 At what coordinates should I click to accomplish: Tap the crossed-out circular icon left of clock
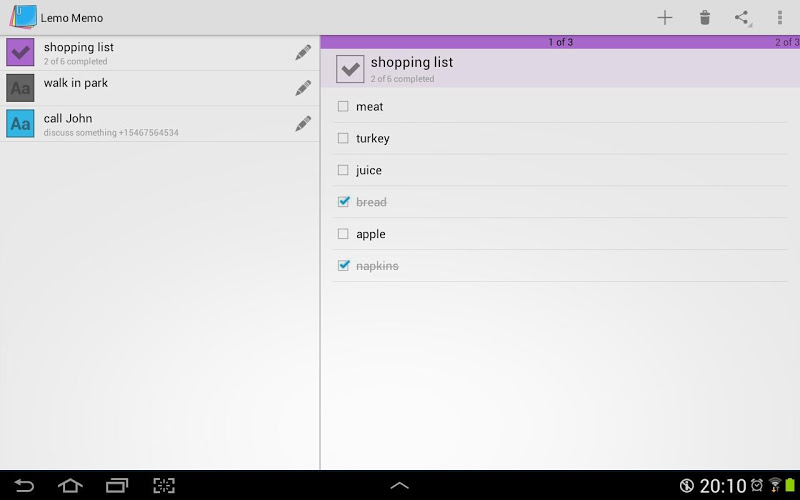pos(687,485)
